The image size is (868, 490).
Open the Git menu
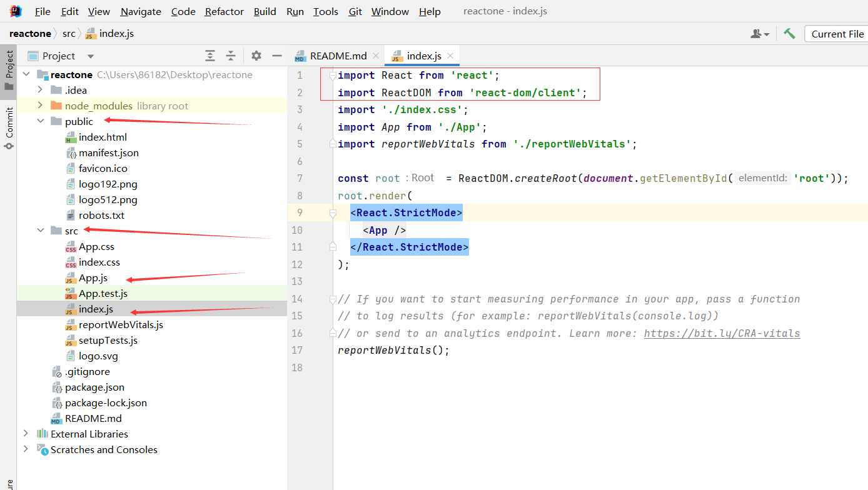pos(355,11)
